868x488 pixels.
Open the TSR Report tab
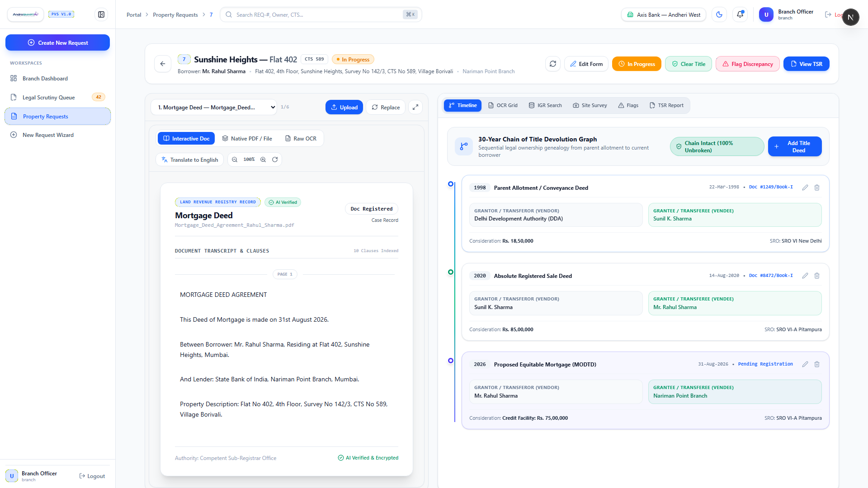point(666,105)
